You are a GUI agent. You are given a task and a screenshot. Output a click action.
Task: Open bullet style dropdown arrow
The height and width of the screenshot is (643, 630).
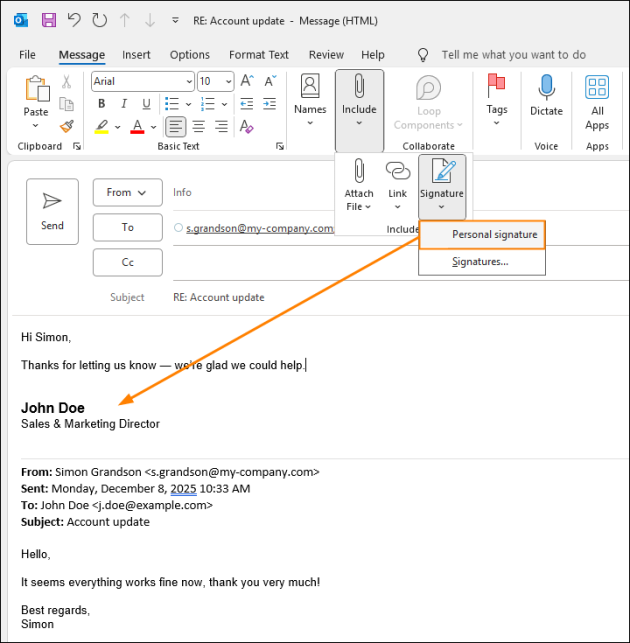tap(188, 104)
